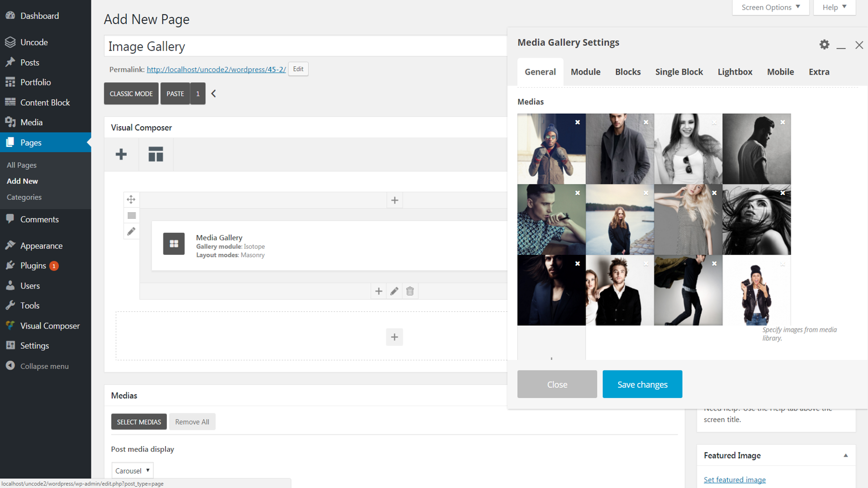868x488 pixels.
Task: Click the Visual Composer add element plus
Action: point(121,154)
